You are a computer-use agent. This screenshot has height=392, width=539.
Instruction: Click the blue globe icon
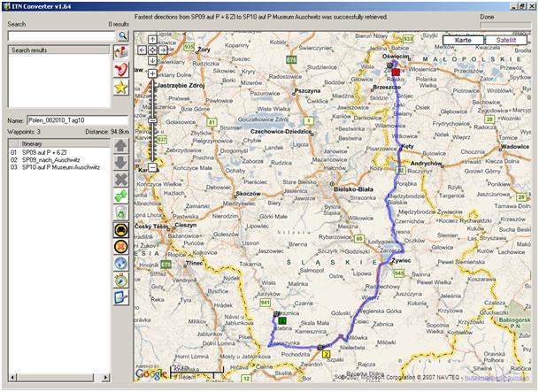pos(121,264)
